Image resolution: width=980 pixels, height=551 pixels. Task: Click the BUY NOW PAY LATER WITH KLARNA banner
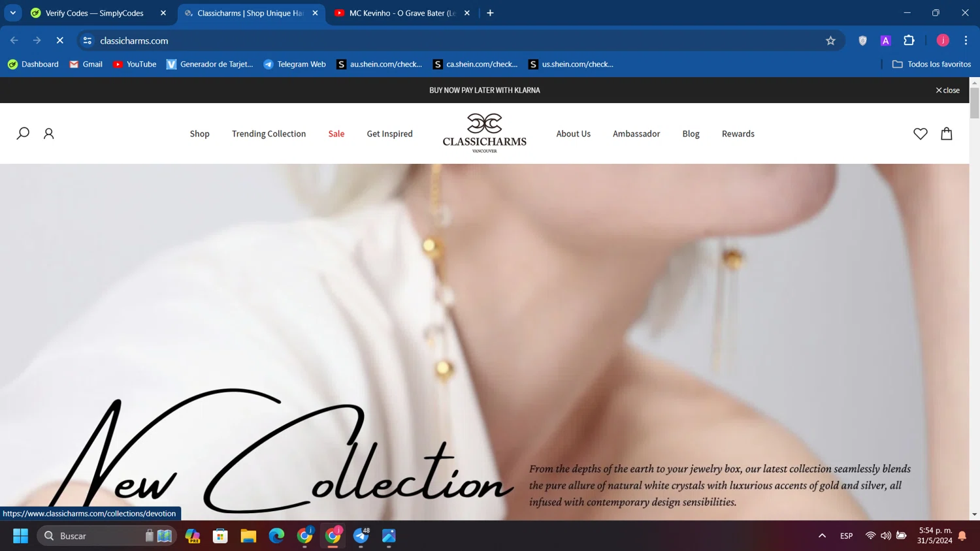tap(484, 90)
